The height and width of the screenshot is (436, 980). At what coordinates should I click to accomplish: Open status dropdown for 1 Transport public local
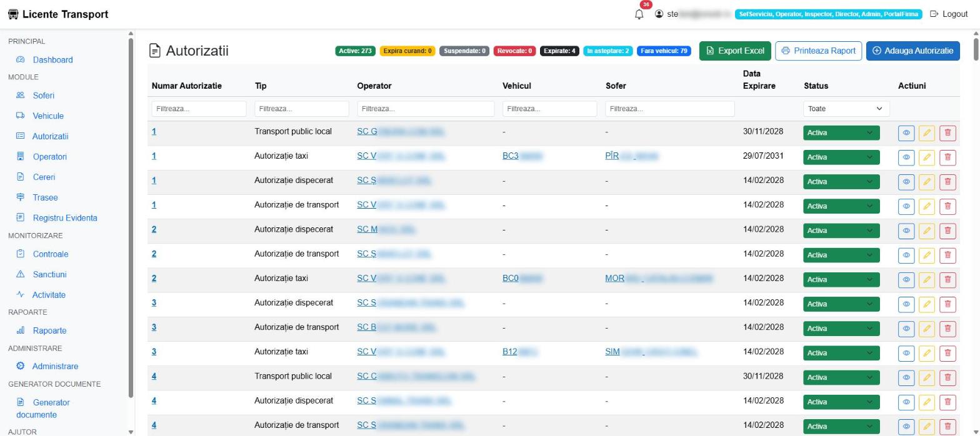tap(841, 132)
